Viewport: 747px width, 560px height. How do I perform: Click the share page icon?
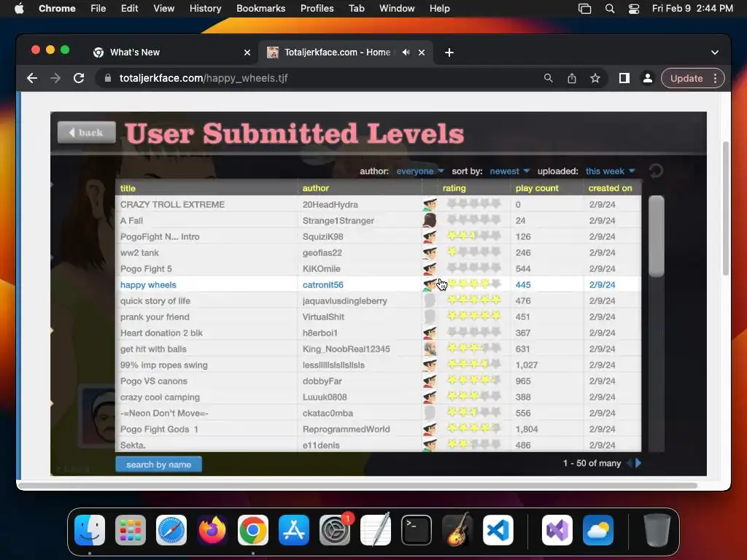pos(572,78)
